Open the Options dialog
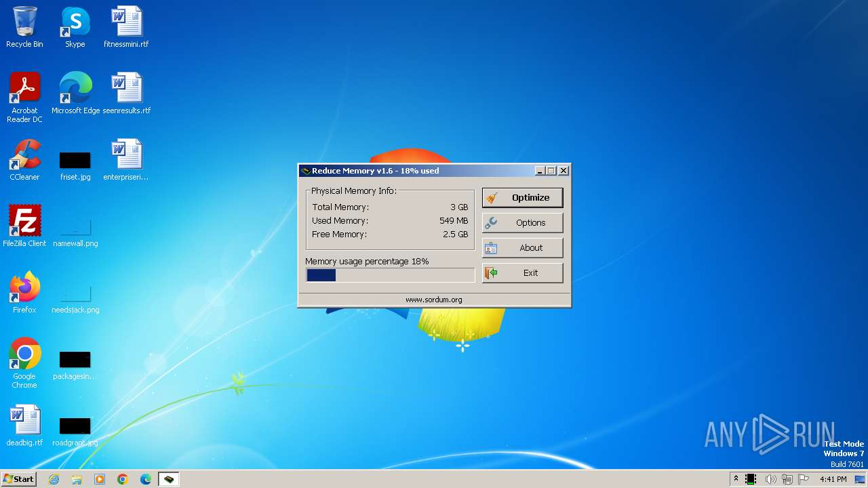Image resolution: width=868 pixels, height=488 pixels. point(522,223)
